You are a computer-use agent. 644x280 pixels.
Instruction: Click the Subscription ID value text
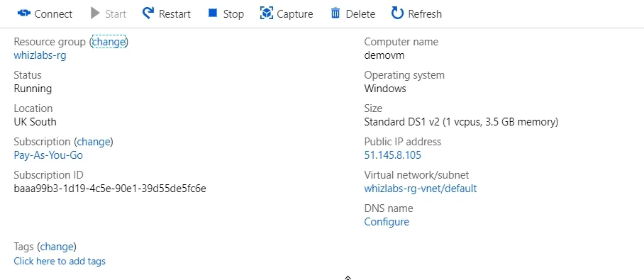coord(110,189)
